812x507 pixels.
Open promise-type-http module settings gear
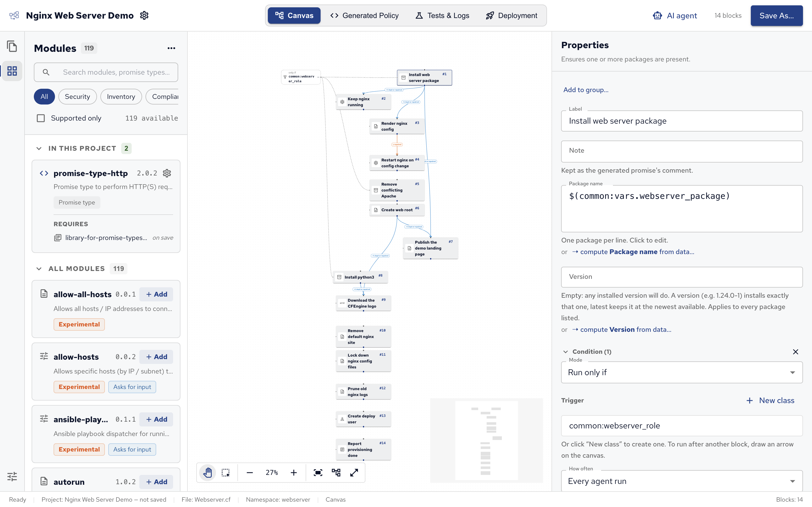(167, 173)
